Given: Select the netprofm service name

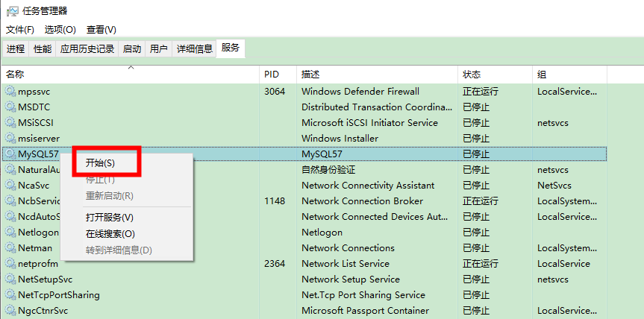Looking at the screenshot, I should pos(38,264).
